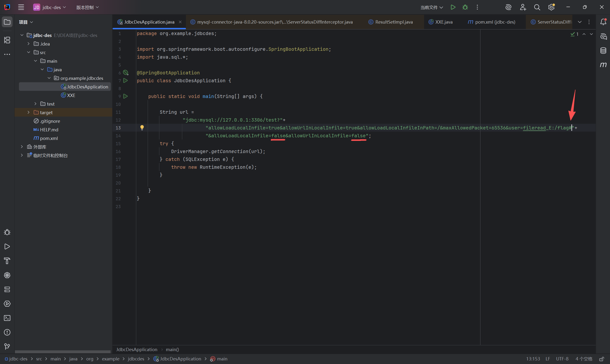Open the Notifications bell icon
Screen dimensions: 610x364
tap(603, 22)
